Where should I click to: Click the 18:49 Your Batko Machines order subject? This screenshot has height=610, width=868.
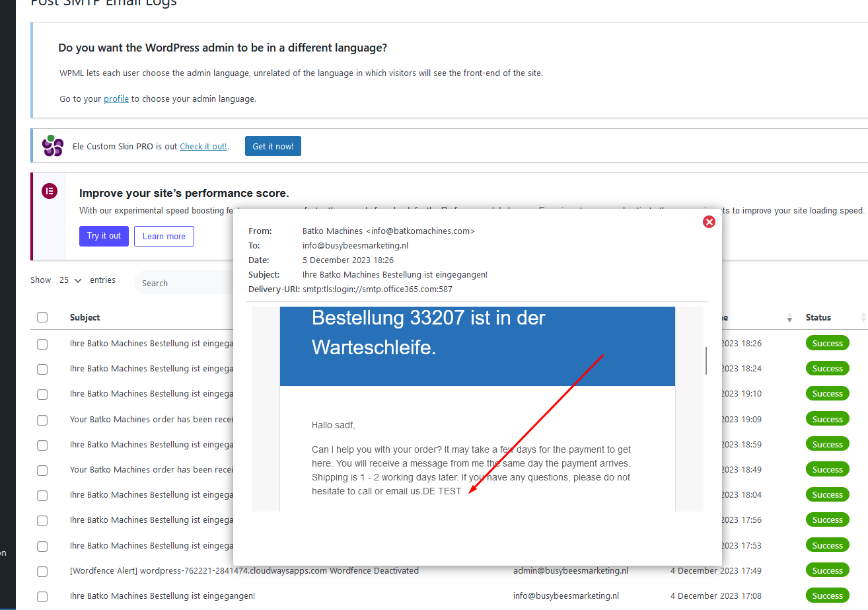point(151,469)
